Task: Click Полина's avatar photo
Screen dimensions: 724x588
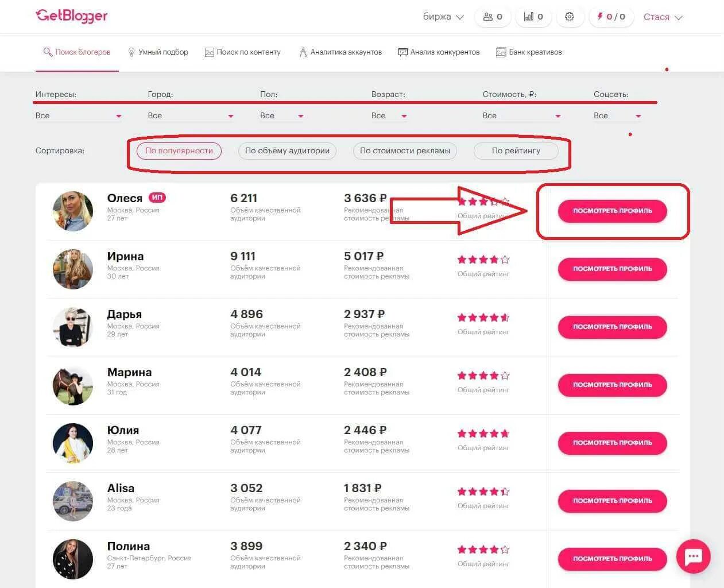Action: point(73,559)
